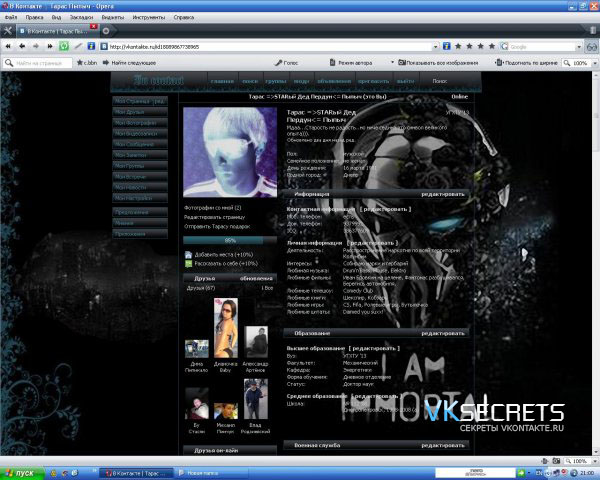Click the 100% zoom box in view bar
Screen dimensions: 600x480
click(576, 63)
